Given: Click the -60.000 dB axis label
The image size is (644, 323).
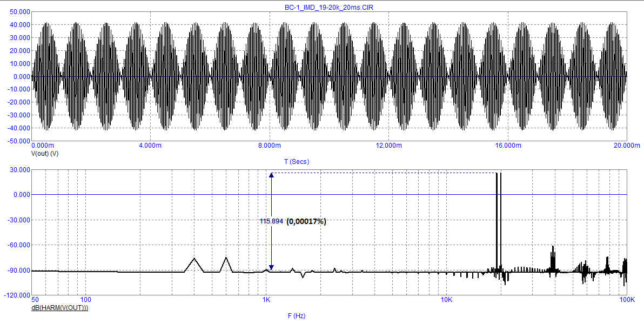Looking at the screenshot, I should tap(19, 245).
